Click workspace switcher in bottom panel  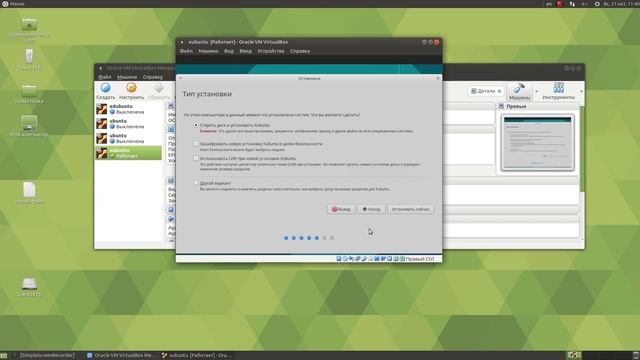pos(574,356)
